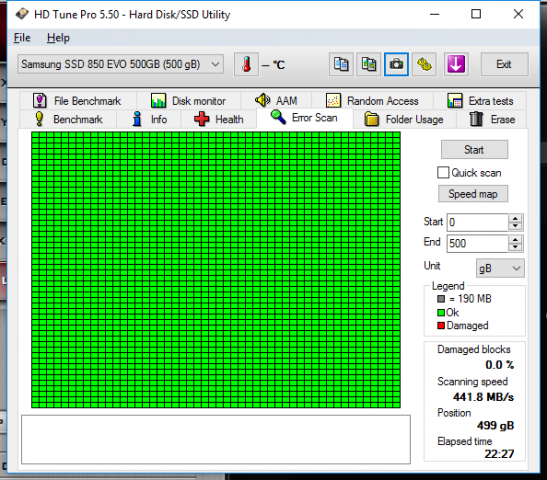
Task: Click the 499 gB position value
Action: click(495, 425)
